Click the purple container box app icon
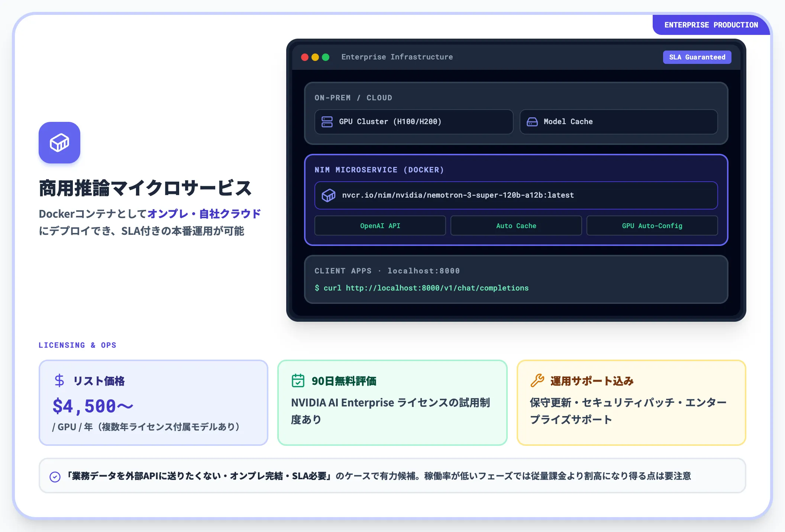785x532 pixels. pos(59,143)
